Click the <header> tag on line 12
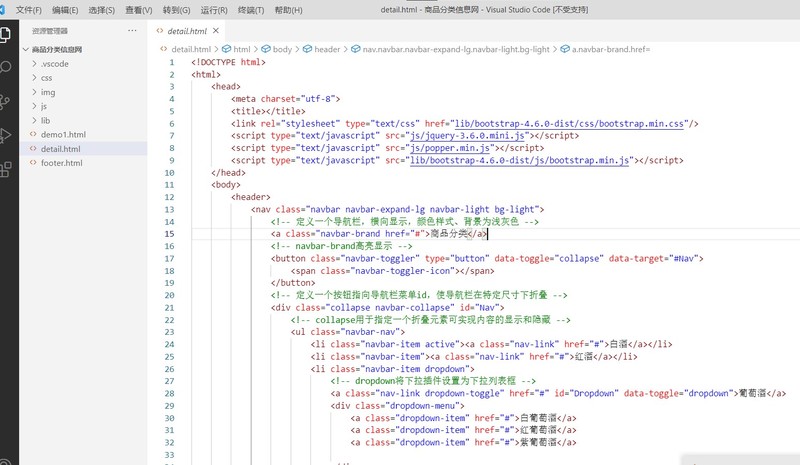The image size is (800, 465). (x=251, y=197)
